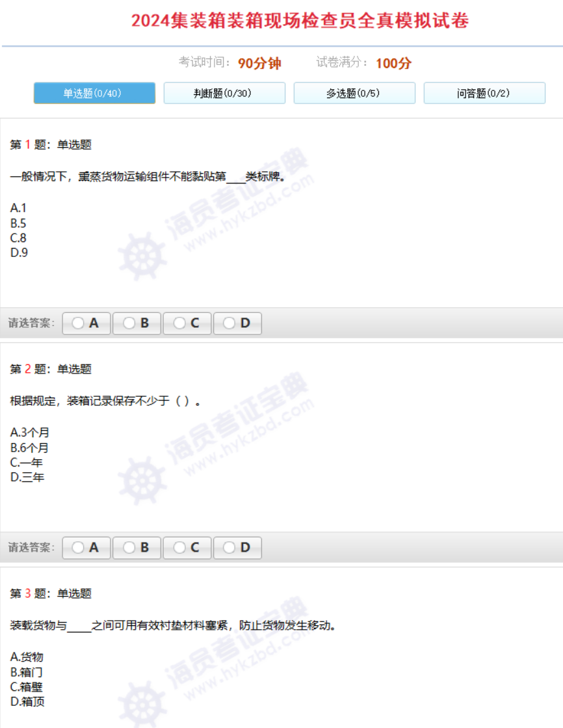The image size is (563, 728).
Task: Click the question 3 text about 衬垫材料
Action: click(x=173, y=626)
